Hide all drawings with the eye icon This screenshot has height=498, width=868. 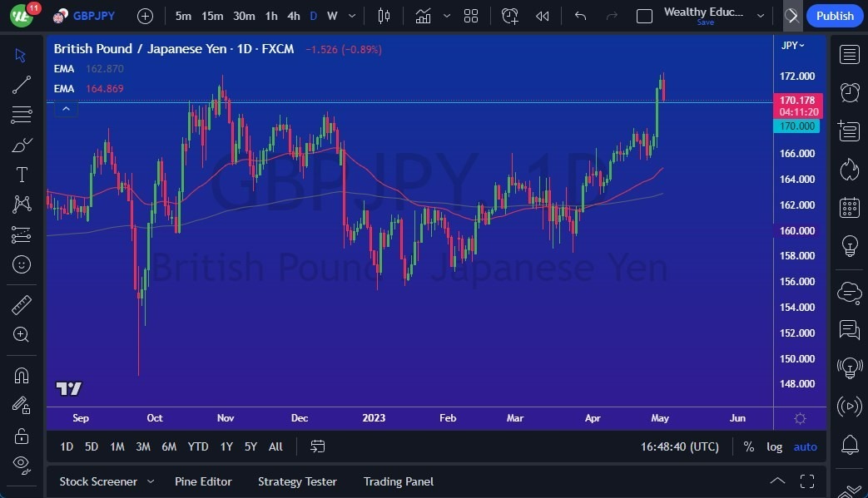21,463
